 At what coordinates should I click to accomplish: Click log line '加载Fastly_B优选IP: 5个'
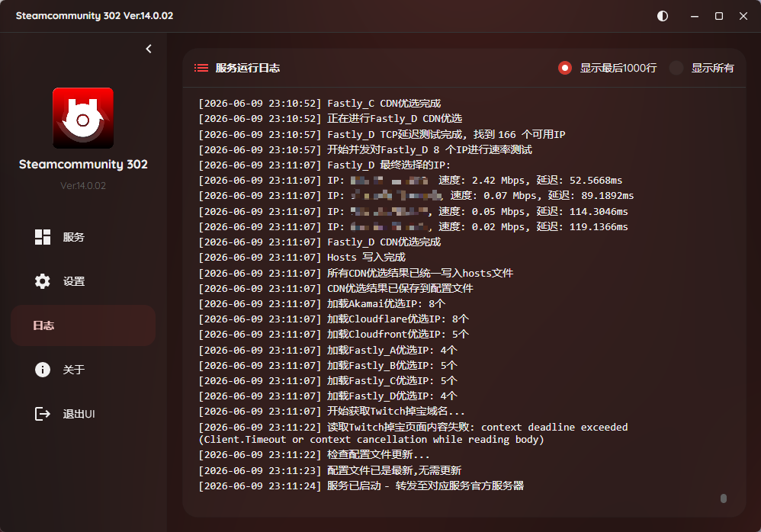[x=328, y=365]
